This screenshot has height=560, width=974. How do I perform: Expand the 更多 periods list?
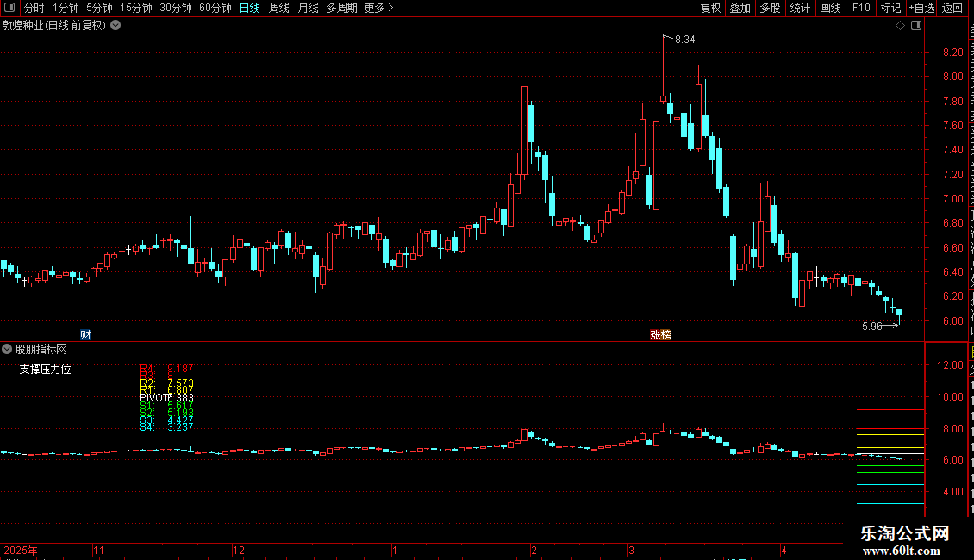click(x=379, y=8)
